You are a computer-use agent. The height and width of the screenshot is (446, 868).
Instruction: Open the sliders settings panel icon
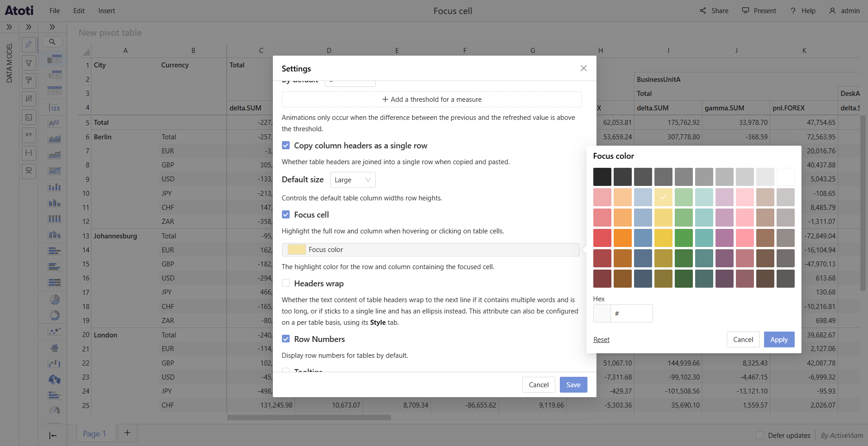pyautogui.click(x=29, y=99)
